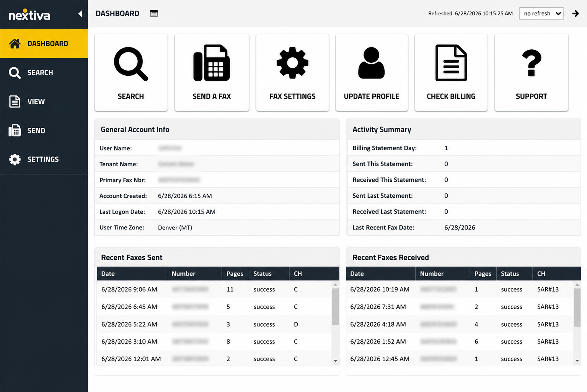Select the received fax dated 6/28/2026 10:19 AM

point(460,290)
